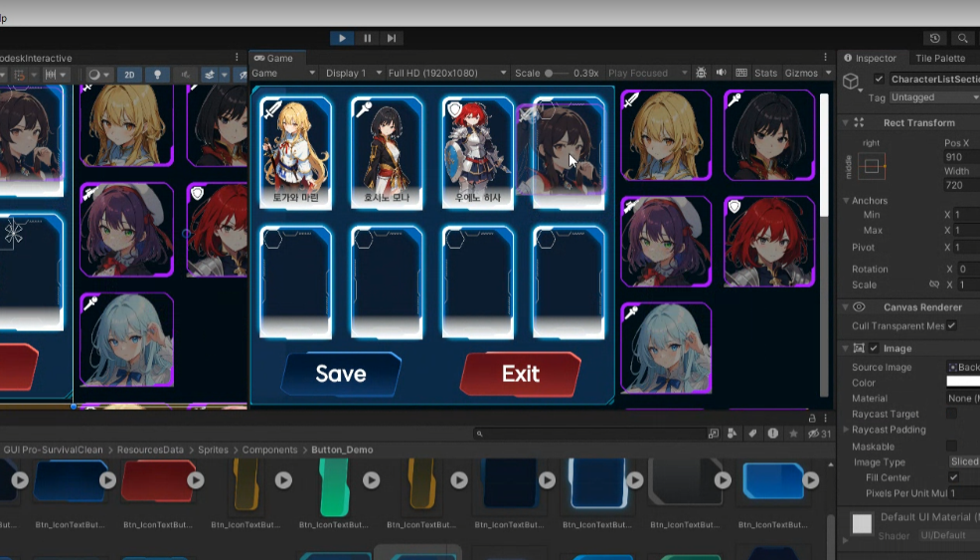980x560 pixels.
Task: Open the Undo History icon in the top toolbar
Action: (x=935, y=38)
